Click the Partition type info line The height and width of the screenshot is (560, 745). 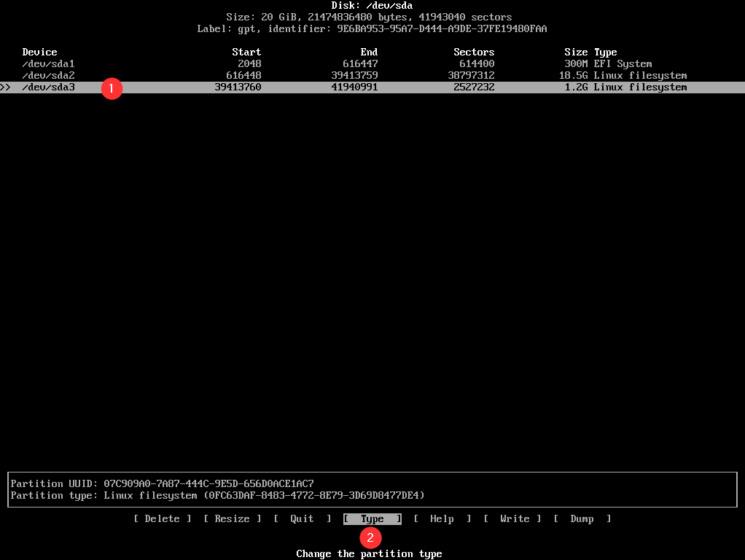coord(217,495)
